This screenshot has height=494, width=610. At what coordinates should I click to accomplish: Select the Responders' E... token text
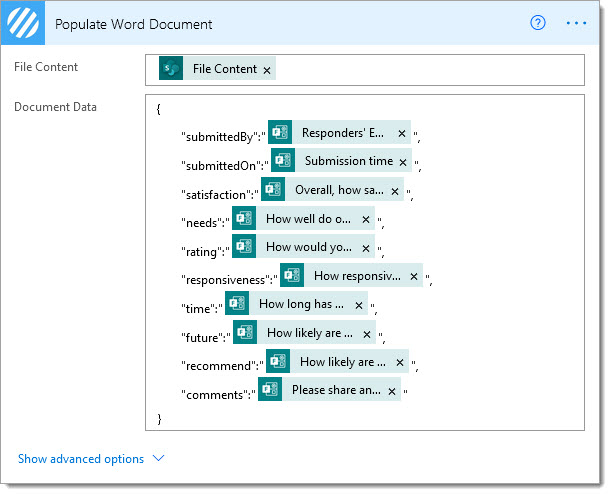343,133
